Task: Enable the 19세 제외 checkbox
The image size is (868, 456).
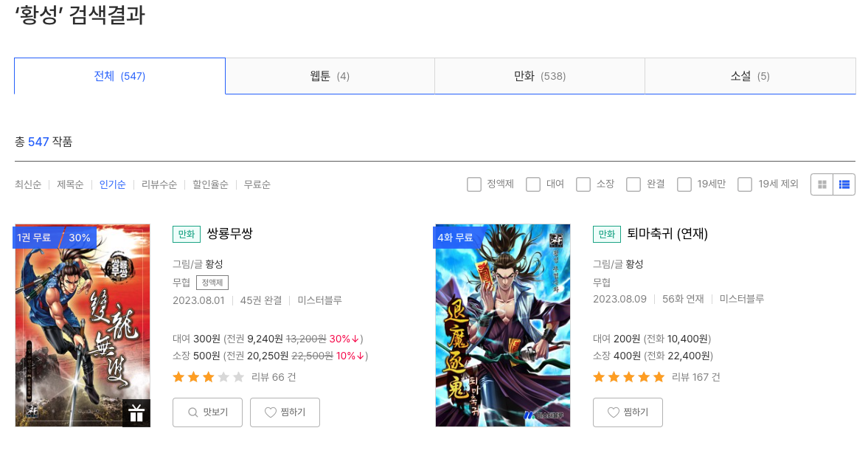Action: [745, 184]
